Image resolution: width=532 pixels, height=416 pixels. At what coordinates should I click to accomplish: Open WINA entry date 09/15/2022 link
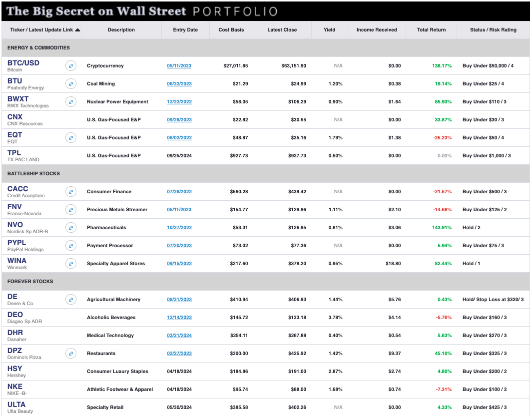tap(179, 264)
